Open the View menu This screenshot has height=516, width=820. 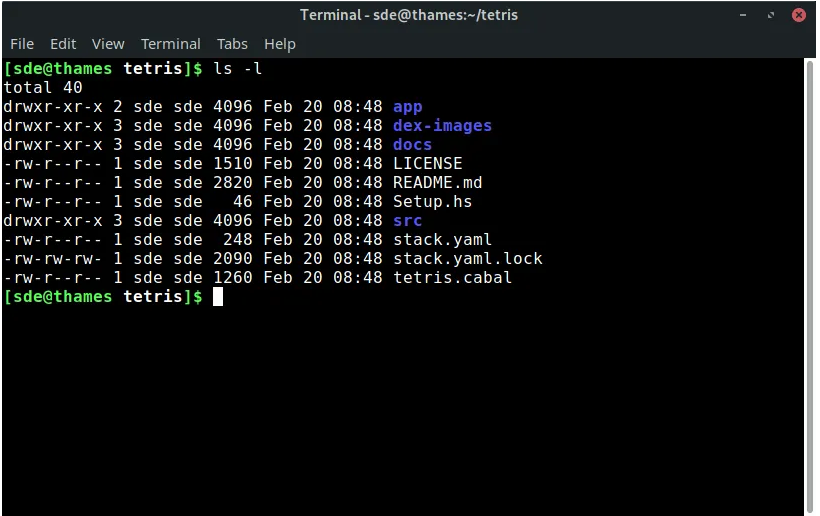108,44
